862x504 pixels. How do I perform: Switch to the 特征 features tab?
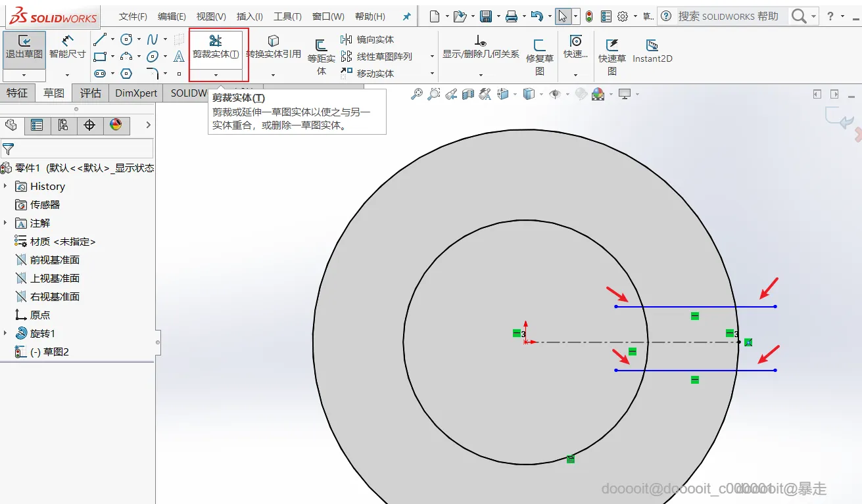(x=17, y=93)
